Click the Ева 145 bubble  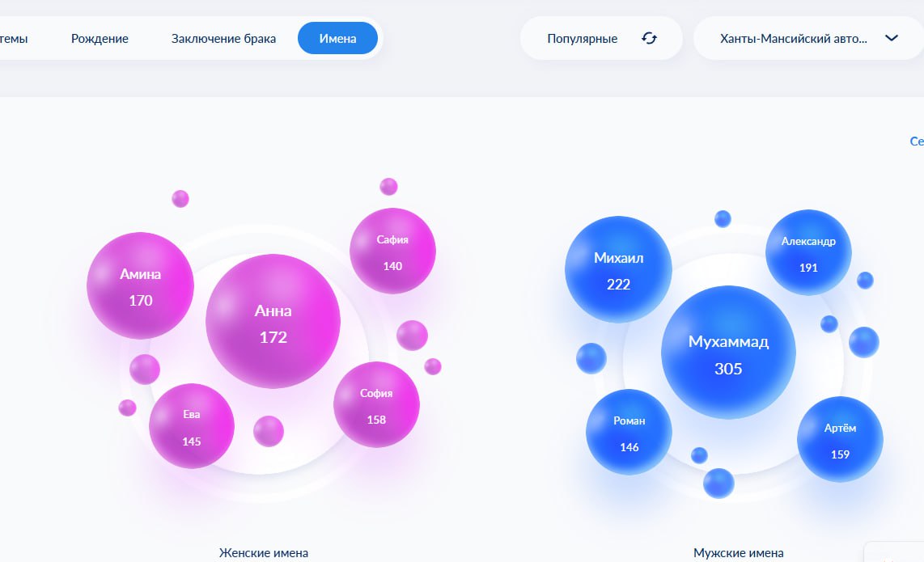coord(192,426)
